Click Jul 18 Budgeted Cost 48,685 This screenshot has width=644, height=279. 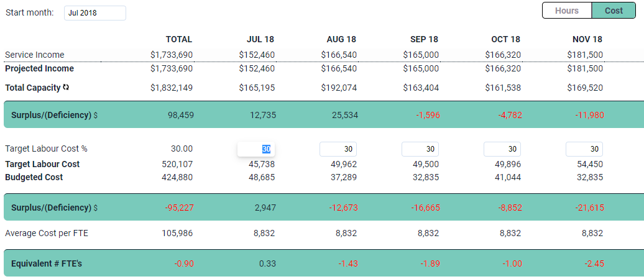click(x=262, y=177)
